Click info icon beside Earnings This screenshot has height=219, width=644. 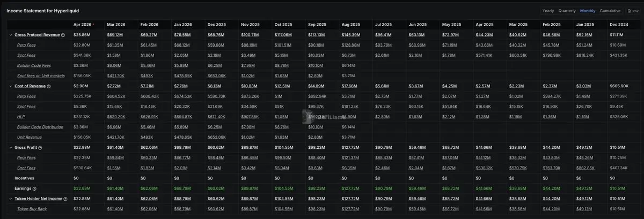click(34, 188)
